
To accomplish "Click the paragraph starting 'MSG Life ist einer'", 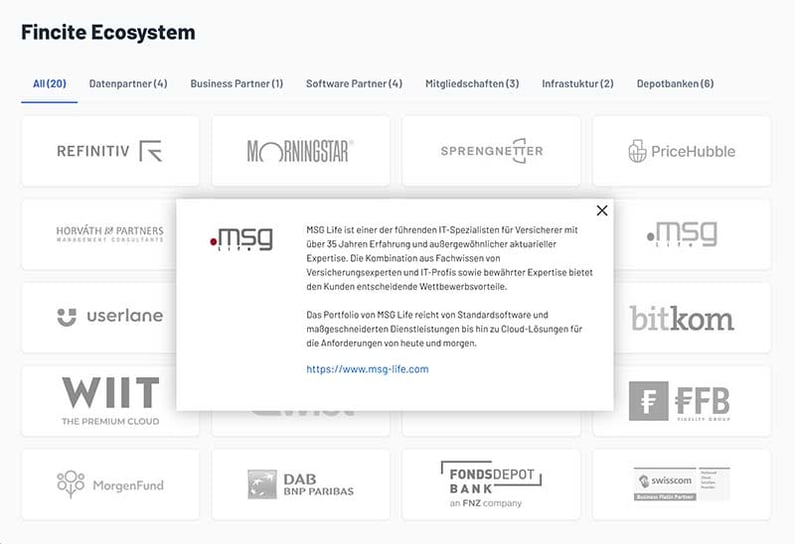I will pos(449,258).
